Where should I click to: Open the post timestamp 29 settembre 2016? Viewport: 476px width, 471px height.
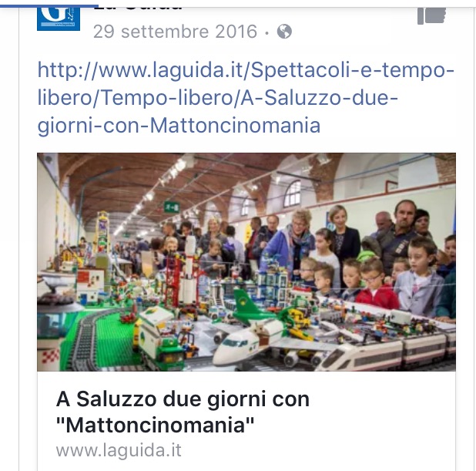coord(175,32)
